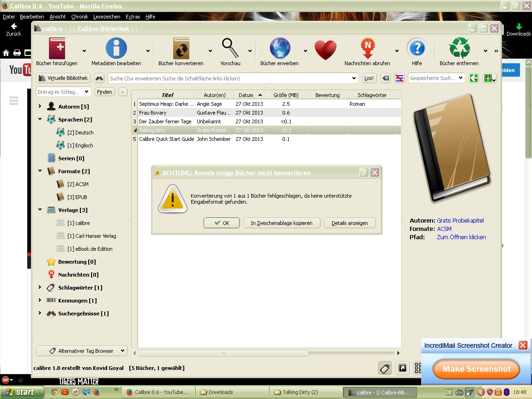Expand Schlagwörter [1] node
Viewport: 532px width, 399px height.
pyautogui.click(x=40, y=287)
